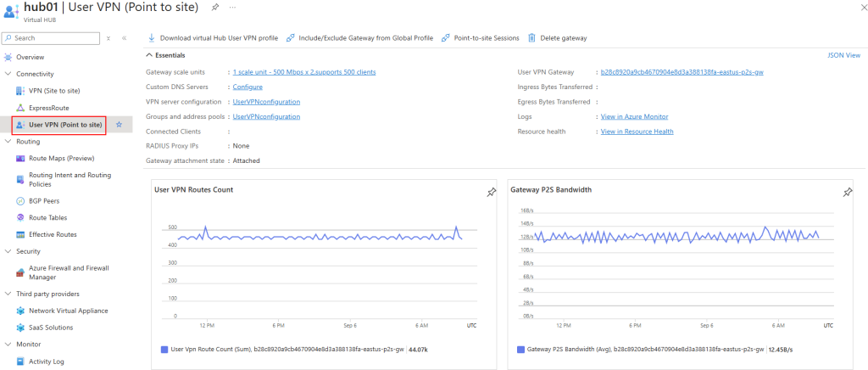Viewport: 868px width, 370px height.
Task: Click the Activity Log icon
Action: click(x=20, y=362)
